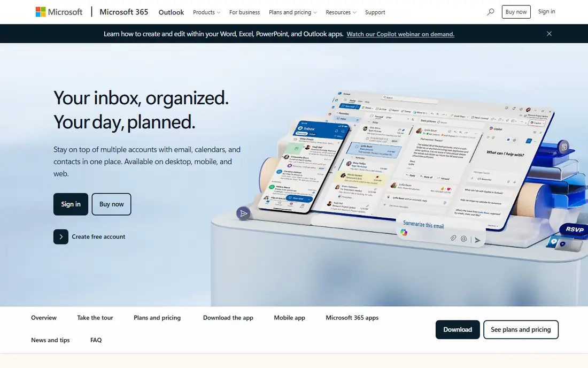Go to Outlook in the header
This screenshot has height=368, width=588.
tap(171, 12)
